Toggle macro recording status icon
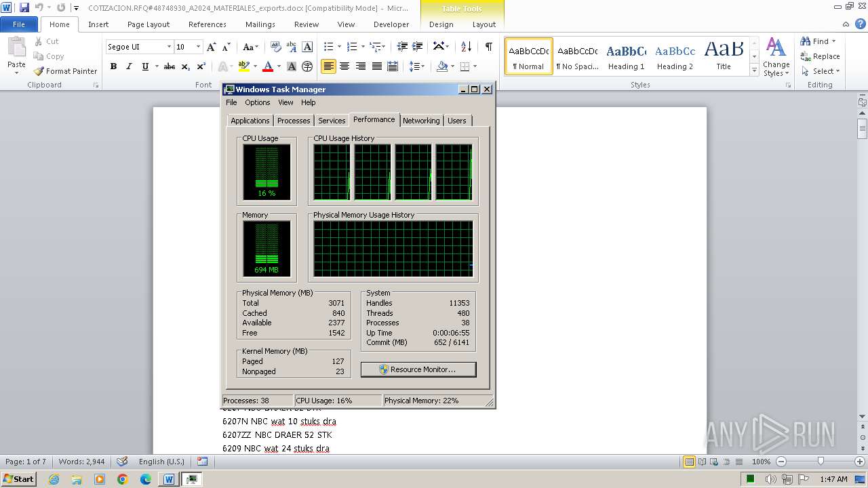This screenshot has height=488, width=868. click(203, 462)
